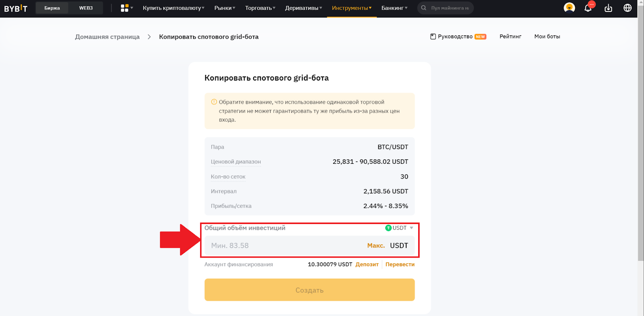Image resolution: width=644 pixels, height=316 pixels.
Task: Open the notifications bell
Action: click(x=588, y=8)
